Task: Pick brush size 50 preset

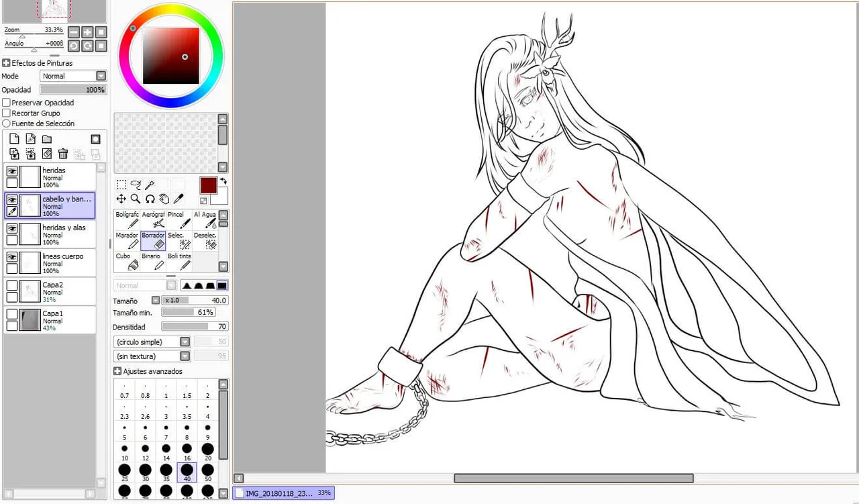Action: 207,472
